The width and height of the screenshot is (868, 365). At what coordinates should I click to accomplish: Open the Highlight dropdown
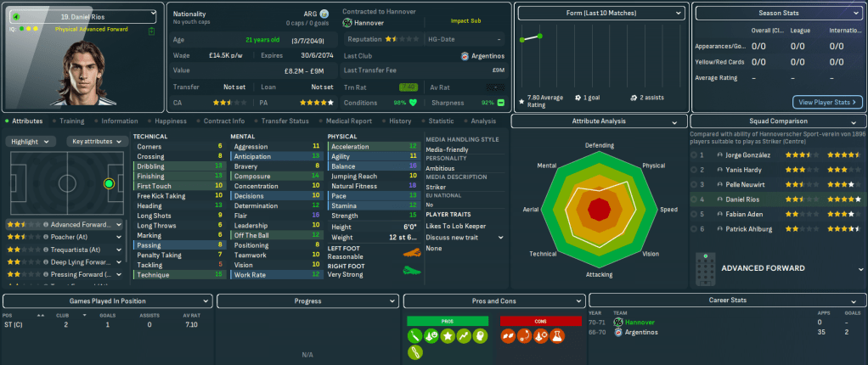(33, 141)
